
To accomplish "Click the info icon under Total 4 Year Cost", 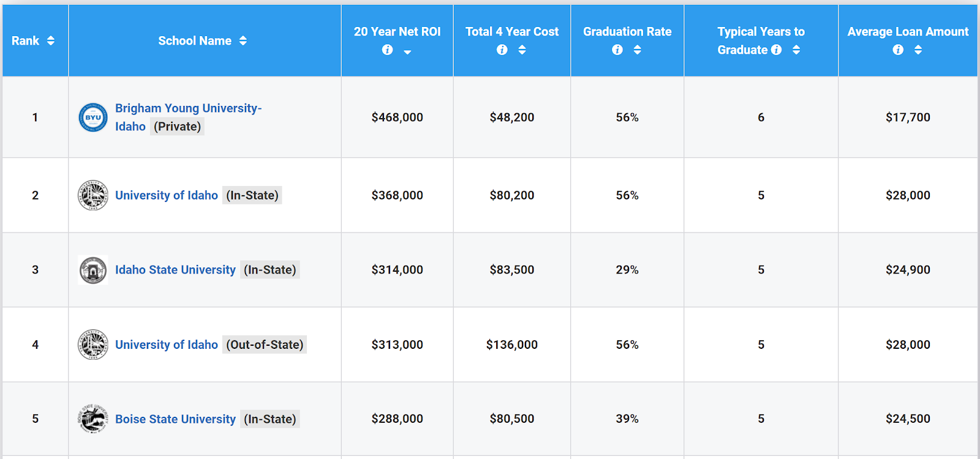I will point(502,50).
